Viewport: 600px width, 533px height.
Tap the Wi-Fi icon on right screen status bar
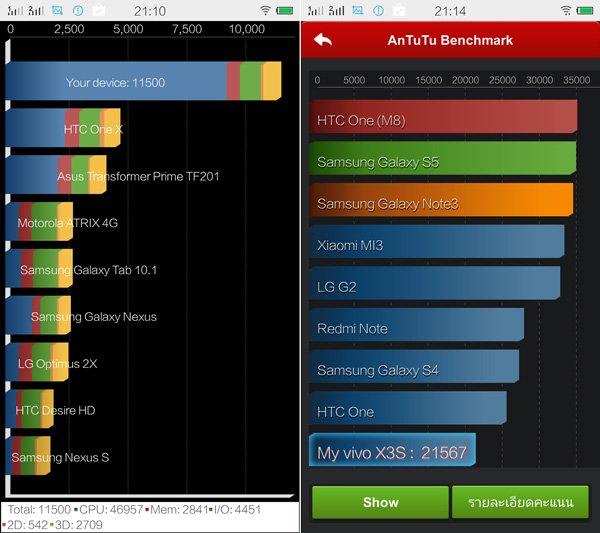coord(566,10)
